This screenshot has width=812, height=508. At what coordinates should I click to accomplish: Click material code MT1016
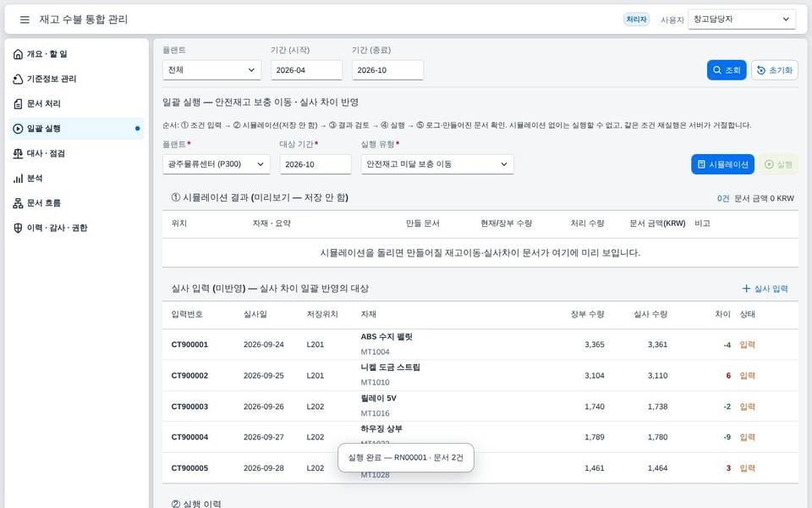pyautogui.click(x=375, y=413)
